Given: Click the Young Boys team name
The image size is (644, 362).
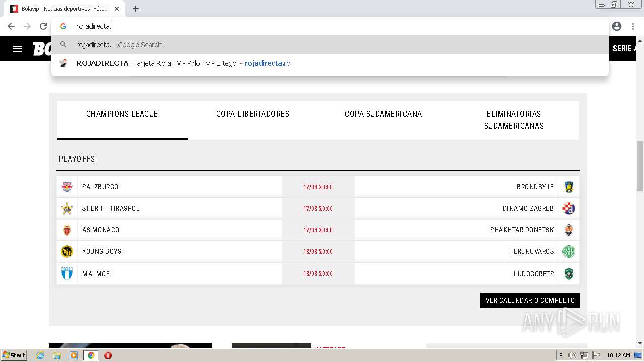Looking at the screenshot, I should point(102,251).
